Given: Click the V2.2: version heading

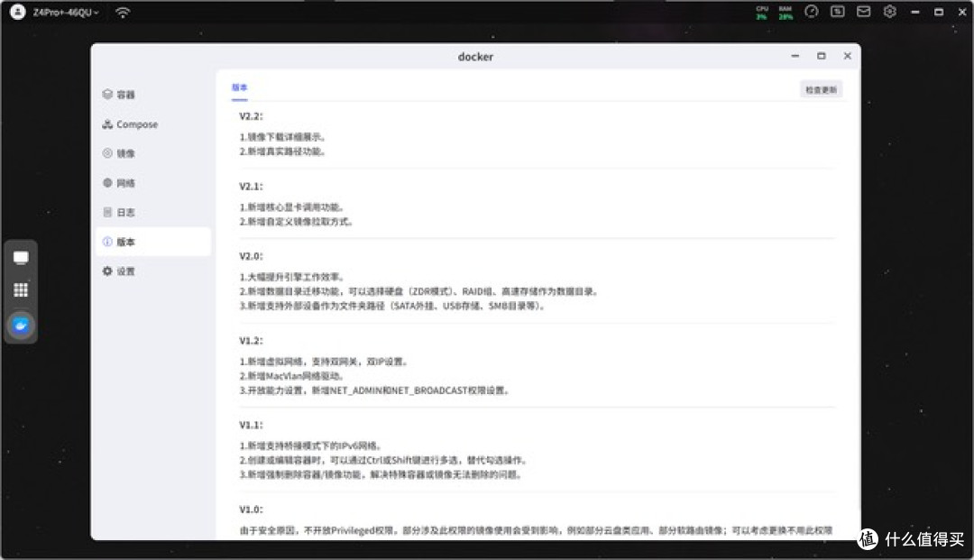Looking at the screenshot, I should coord(251,116).
